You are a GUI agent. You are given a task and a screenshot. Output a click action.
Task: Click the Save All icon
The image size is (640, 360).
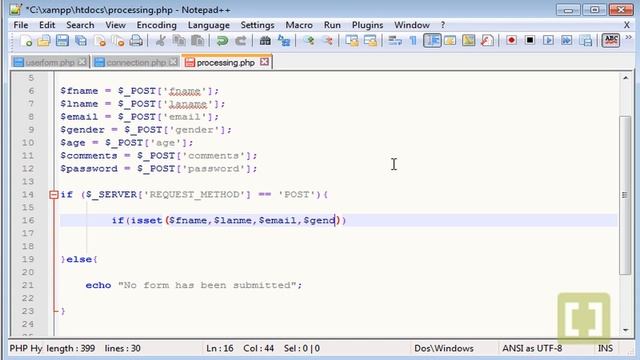point(81,41)
